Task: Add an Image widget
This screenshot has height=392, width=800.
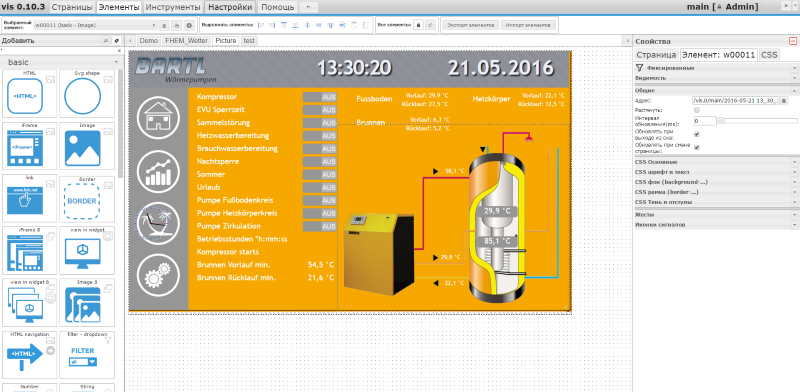Action: [x=87, y=146]
